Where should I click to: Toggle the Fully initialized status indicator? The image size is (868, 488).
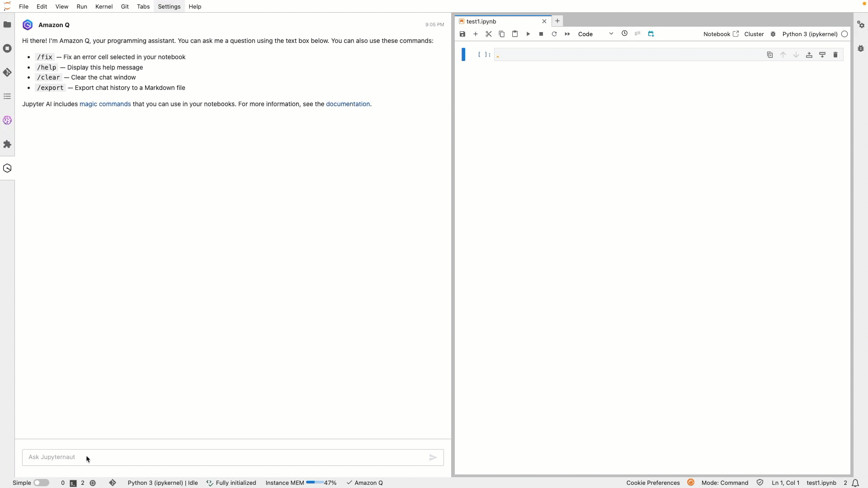coord(231,483)
